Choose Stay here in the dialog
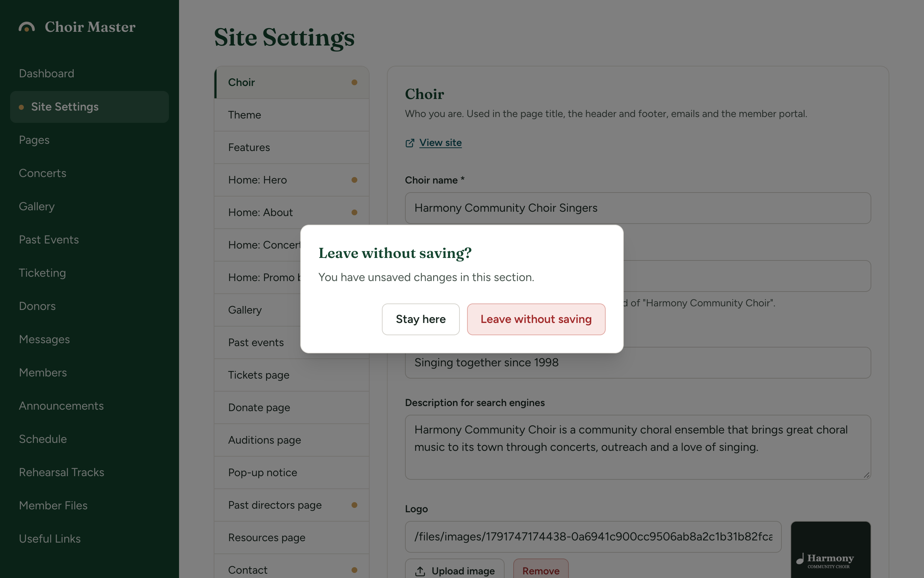This screenshot has width=924, height=578. point(420,319)
